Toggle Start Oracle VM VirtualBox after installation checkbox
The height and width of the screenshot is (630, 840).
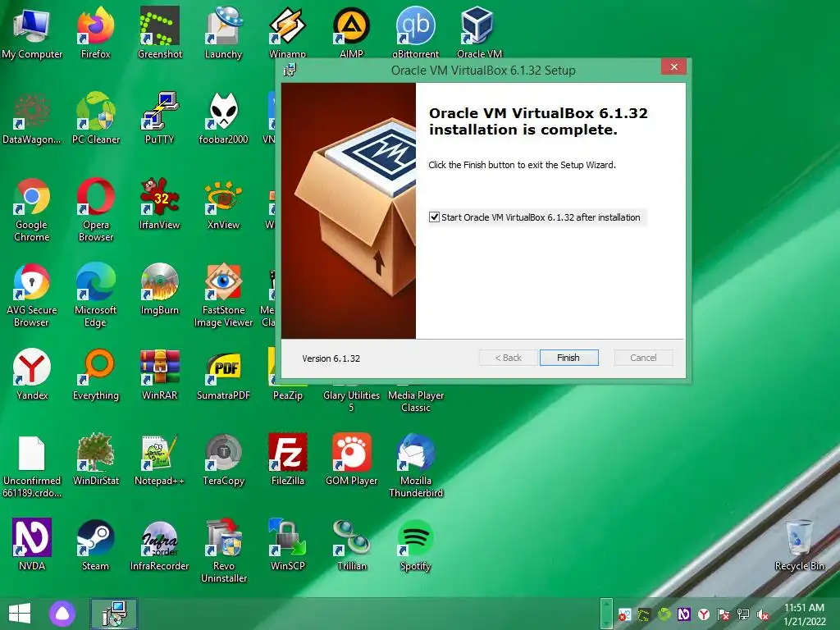(435, 217)
